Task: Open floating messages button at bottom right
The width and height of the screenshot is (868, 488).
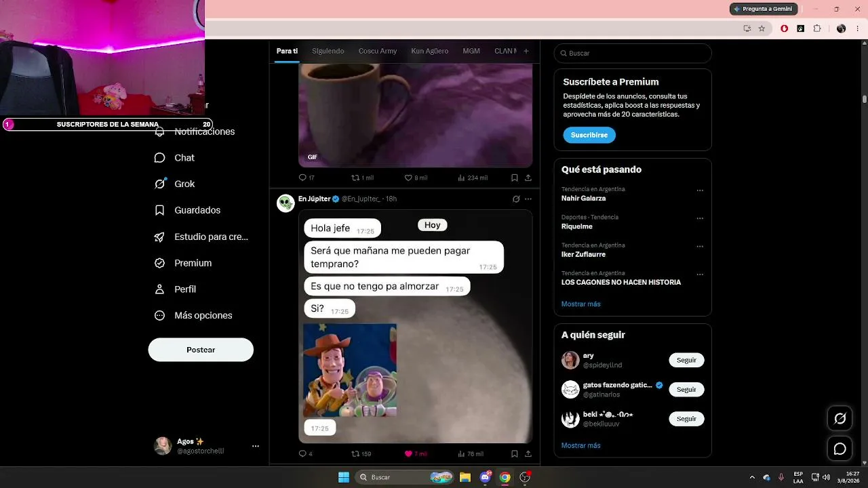Action: 840,449
